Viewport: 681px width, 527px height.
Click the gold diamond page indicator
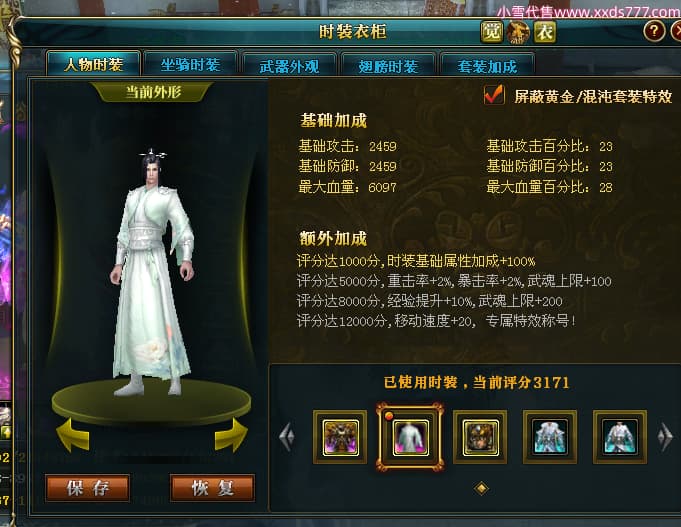tap(481, 488)
